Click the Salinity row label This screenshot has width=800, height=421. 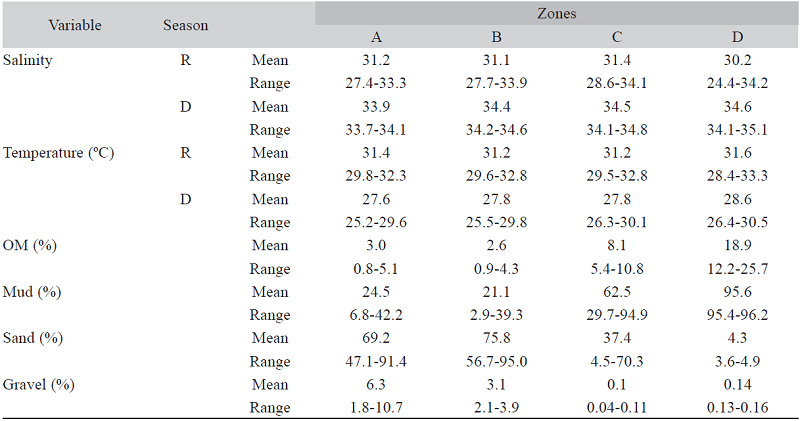pos(28,60)
